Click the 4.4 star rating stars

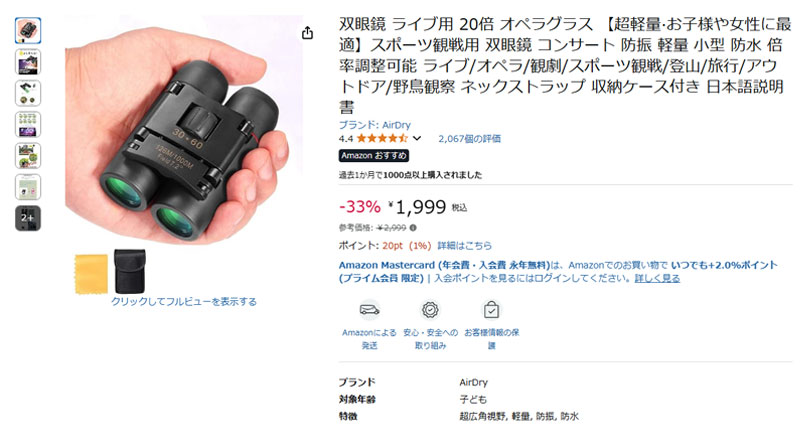[x=382, y=139]
